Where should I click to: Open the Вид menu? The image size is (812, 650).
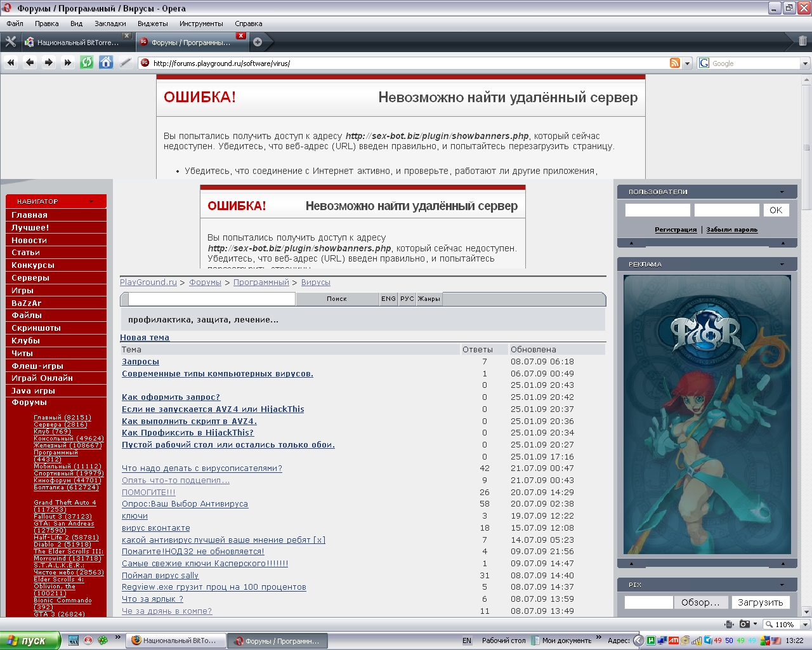(76, 23)
